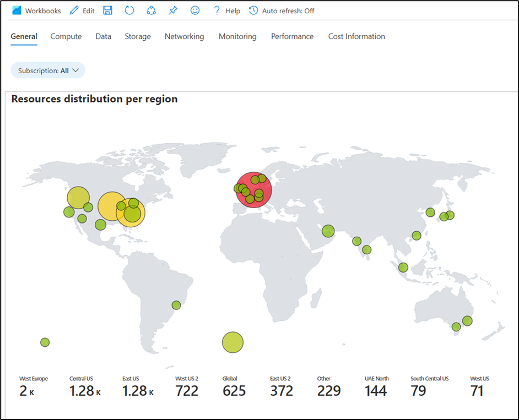Pin the workbook to dashboard
Viewport: 519px width, 420px height.
[173, 10]
